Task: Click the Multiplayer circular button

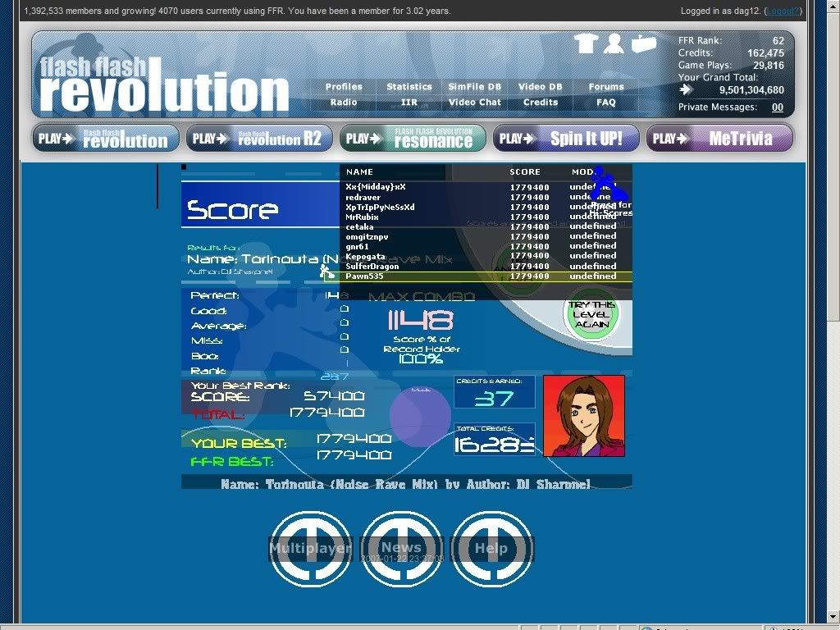Action: pyautogui.click(x=311, y=549)
